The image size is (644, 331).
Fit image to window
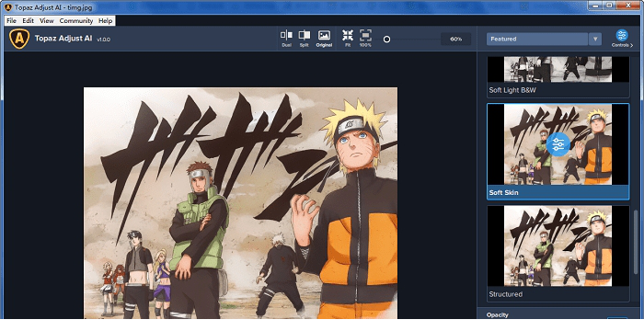348,39
